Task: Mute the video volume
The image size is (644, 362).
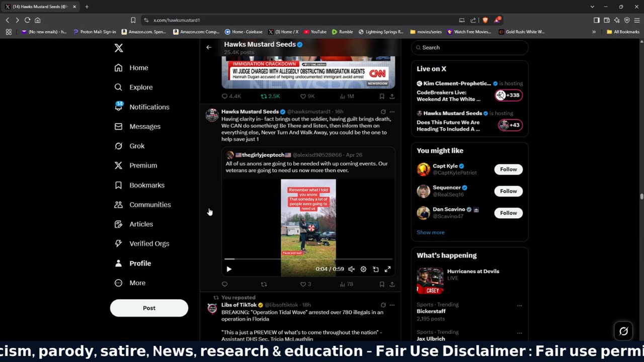Action: pyautogui.click(x=351, y=269)
